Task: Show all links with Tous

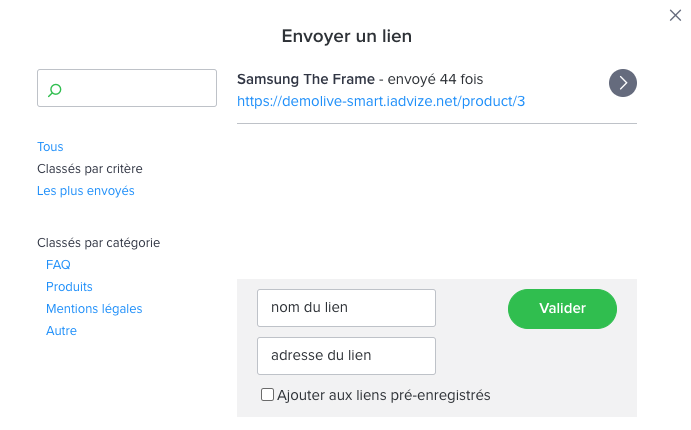Action: tap(50, 147)
